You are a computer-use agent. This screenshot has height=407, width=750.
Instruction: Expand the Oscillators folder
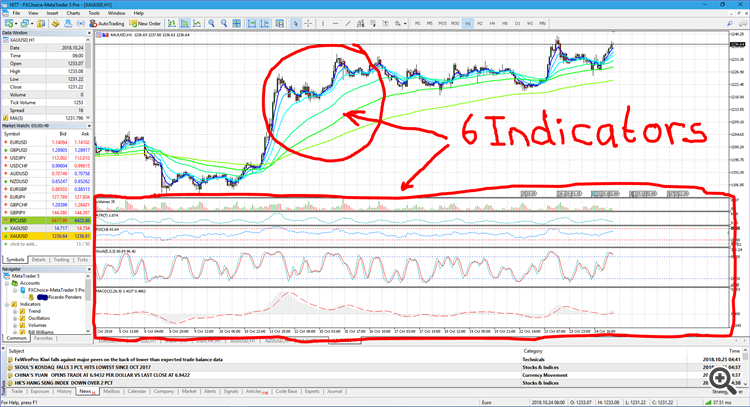click(15, 318)
